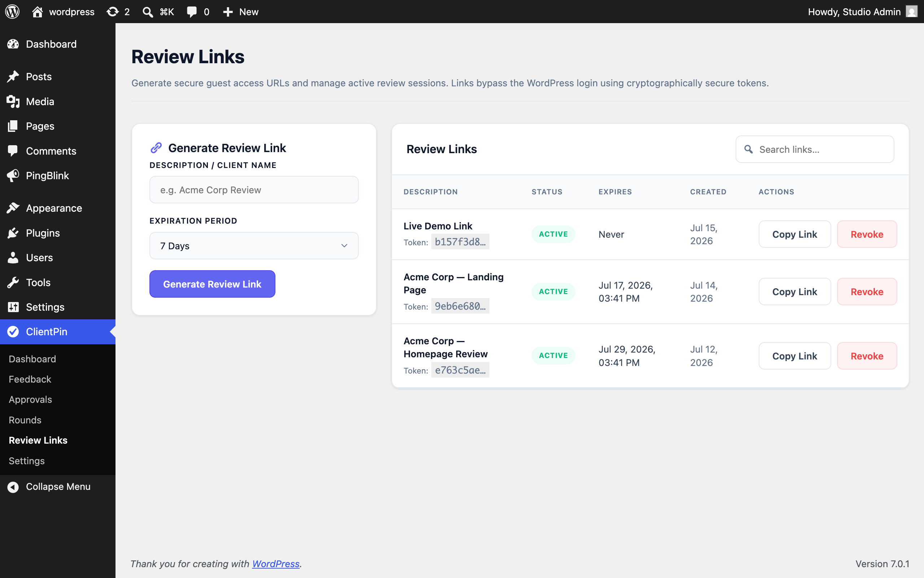Click the updates icon showing 2
This screenshot has width=924, height=578.
click(x=112, y=12)
